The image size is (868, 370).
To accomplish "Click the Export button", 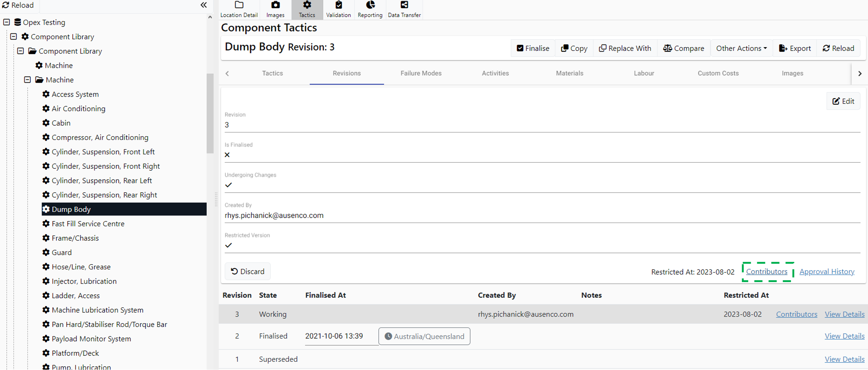I will tap(795, 48).
